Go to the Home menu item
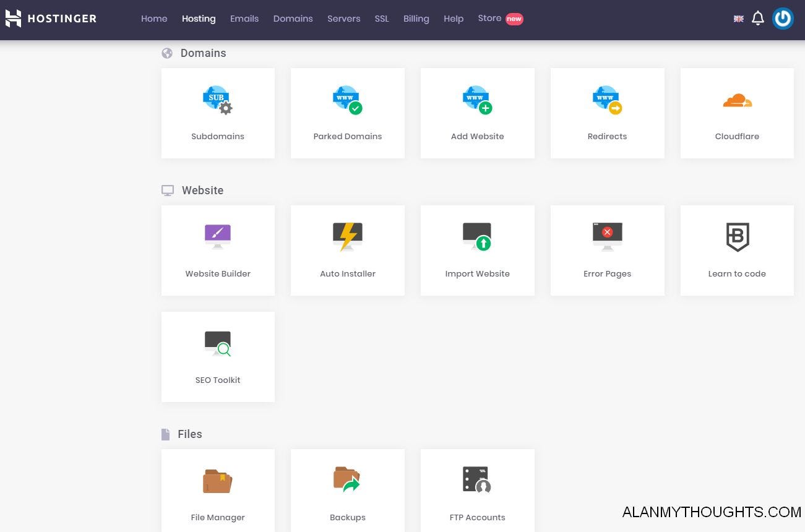This screenshot has height=532, width=805. pyautogui.click(x=154, y=19)
